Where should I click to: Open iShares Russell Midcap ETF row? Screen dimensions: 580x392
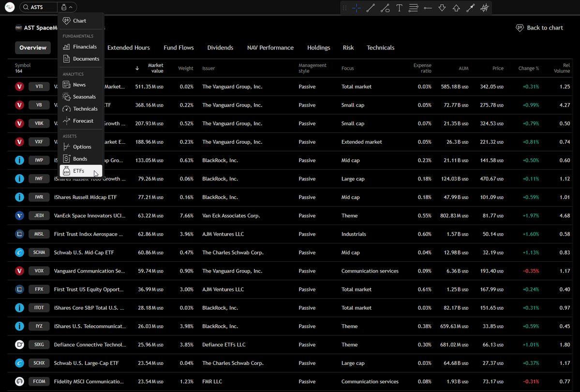290,197
